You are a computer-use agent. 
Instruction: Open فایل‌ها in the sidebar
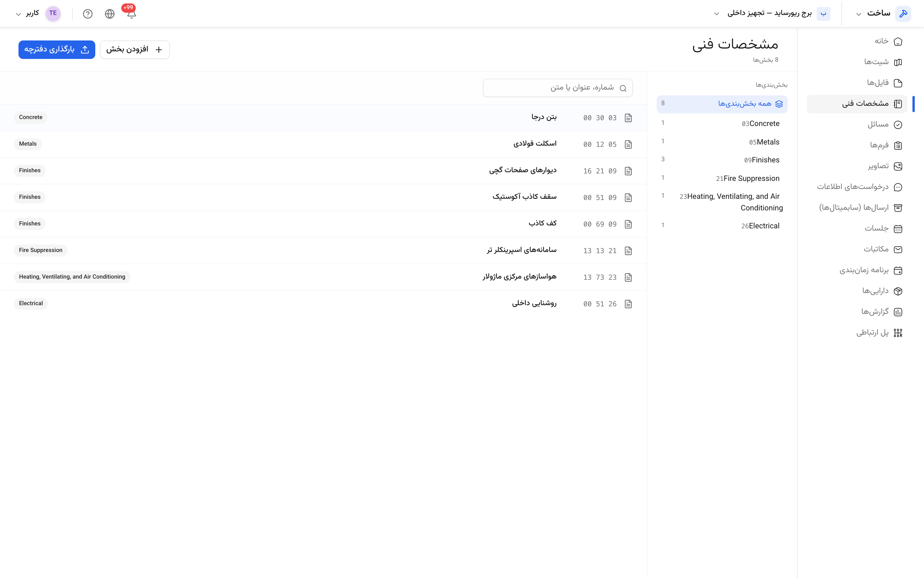[856, 83]
